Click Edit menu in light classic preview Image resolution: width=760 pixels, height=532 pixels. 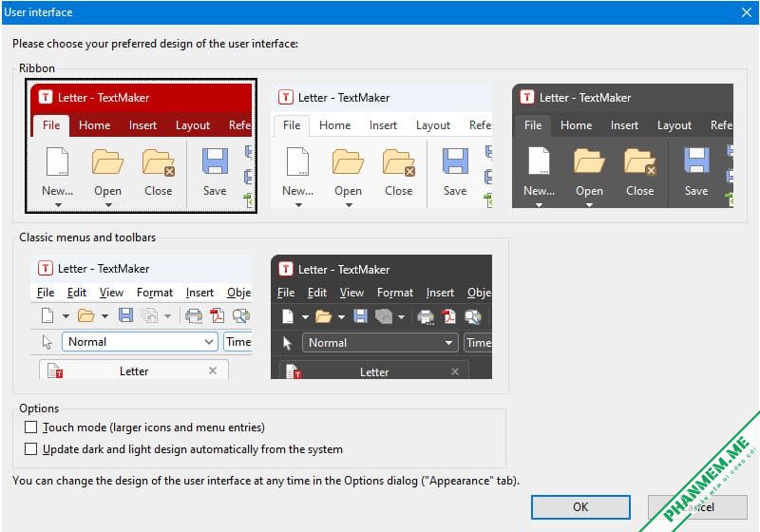click(77, 293)
